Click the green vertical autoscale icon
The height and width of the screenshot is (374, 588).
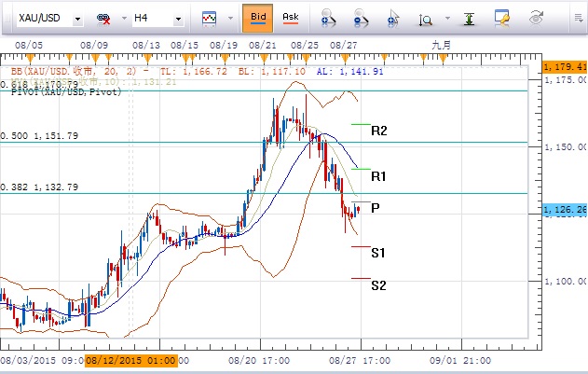tap(469, 19)
